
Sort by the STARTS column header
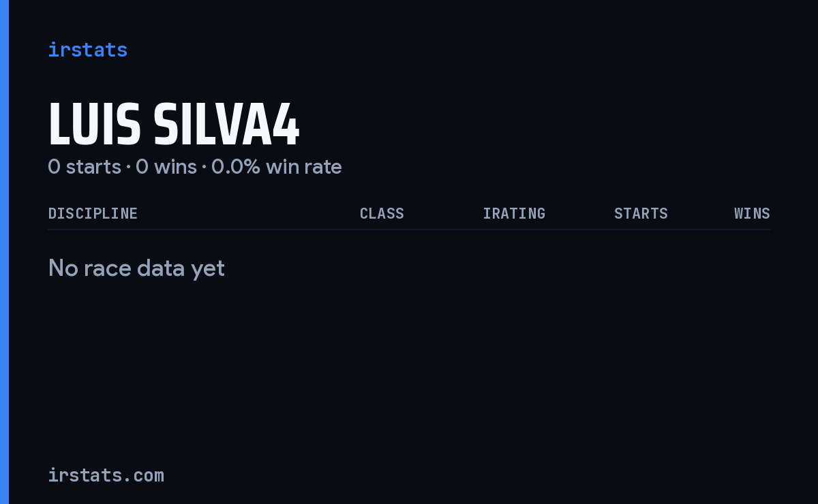[x=641, y=214]
